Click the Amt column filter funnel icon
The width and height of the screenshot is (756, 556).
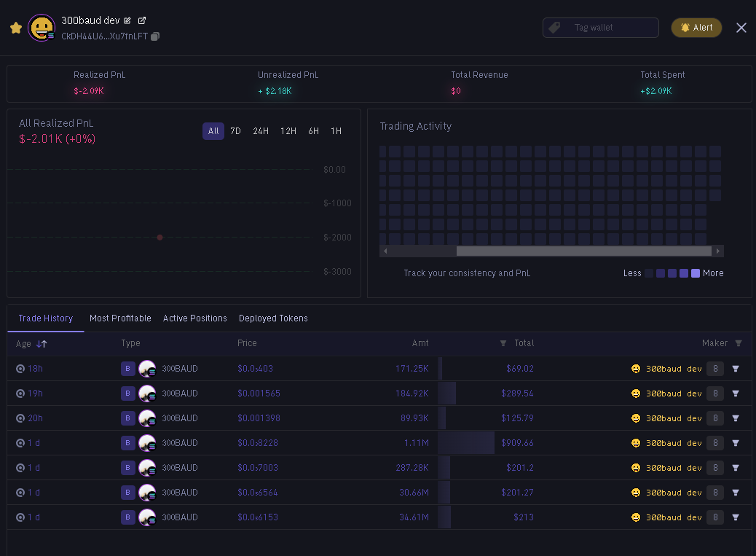point(503,343)
